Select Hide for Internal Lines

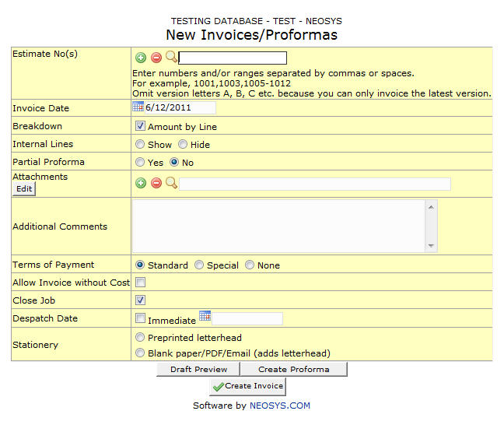(x=183, y=144)
